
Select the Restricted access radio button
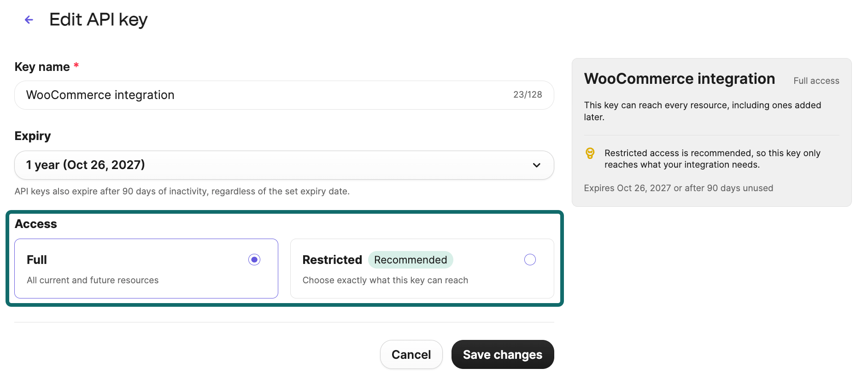coord(530,260)
